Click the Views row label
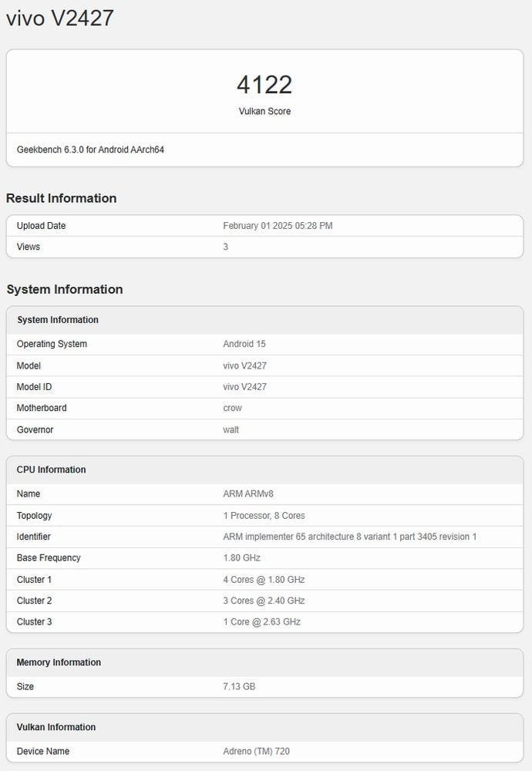Screen dimensions: 532x771 tap(29, 247)
